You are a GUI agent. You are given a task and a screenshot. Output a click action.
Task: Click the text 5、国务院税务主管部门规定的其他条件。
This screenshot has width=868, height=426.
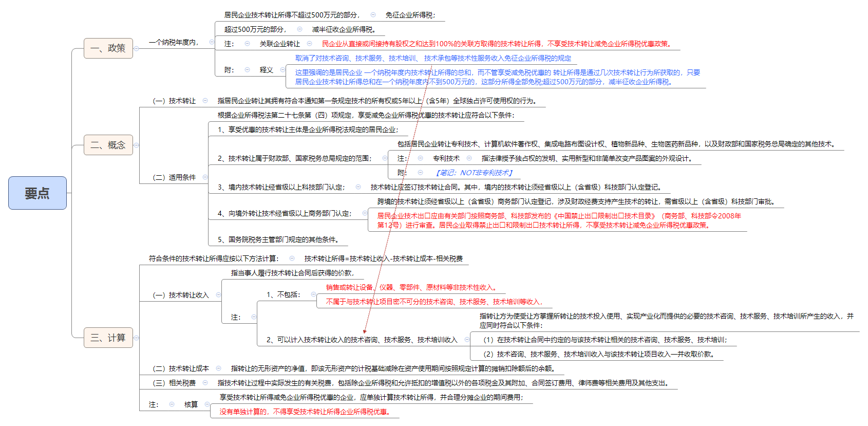tap(278, 239)
